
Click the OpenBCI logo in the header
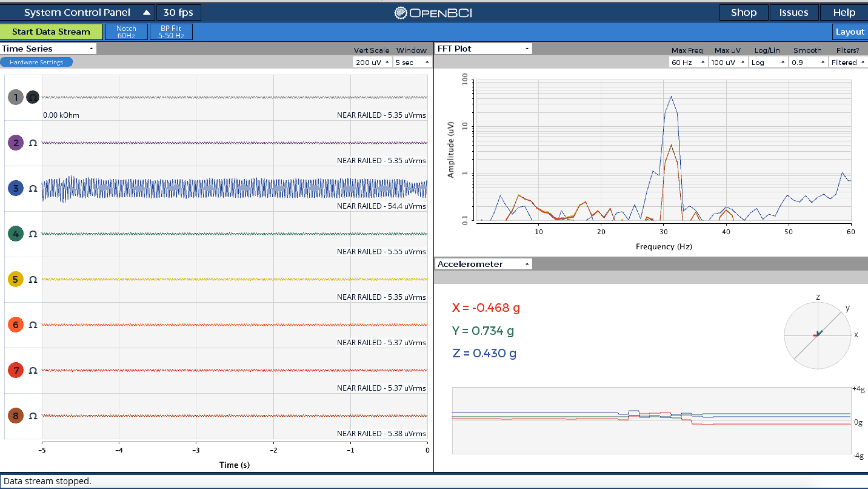coord(434,12)
